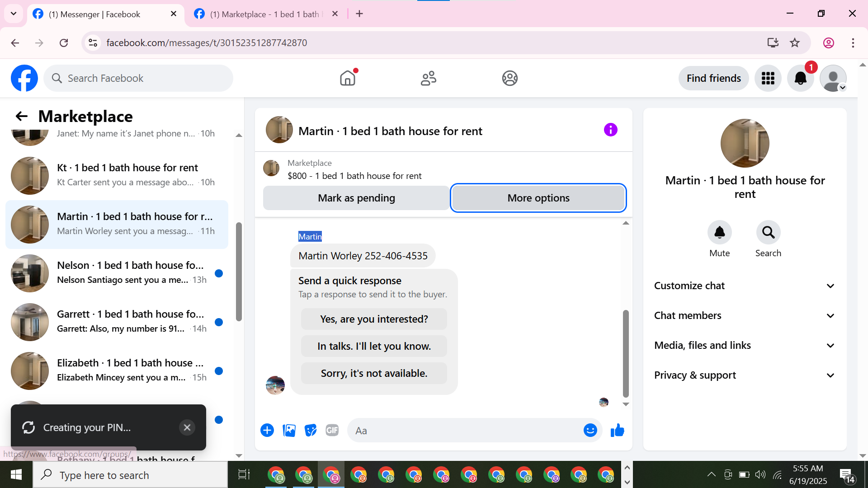The height and width of the screenshot is (488, 868).
Task: Open the Menu grid icon
Action: click(x=768, y=78)
